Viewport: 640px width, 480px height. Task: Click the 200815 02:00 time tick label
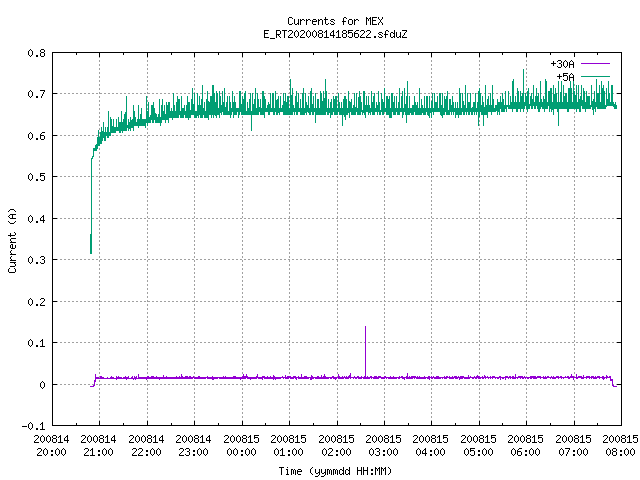coord(337,445)
